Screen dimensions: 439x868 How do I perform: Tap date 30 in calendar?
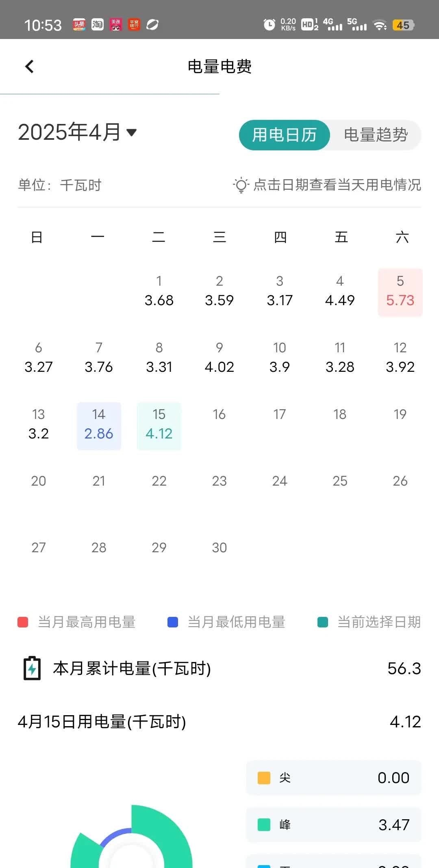point(219,548)
